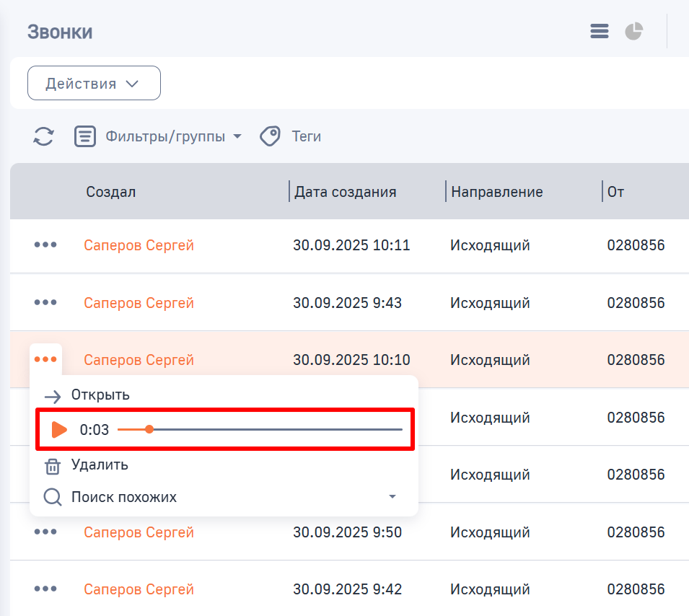This screenshot has width=689, height=616.
Task: Open the Фильтры/группы panel icon
Action: (85, 136)
